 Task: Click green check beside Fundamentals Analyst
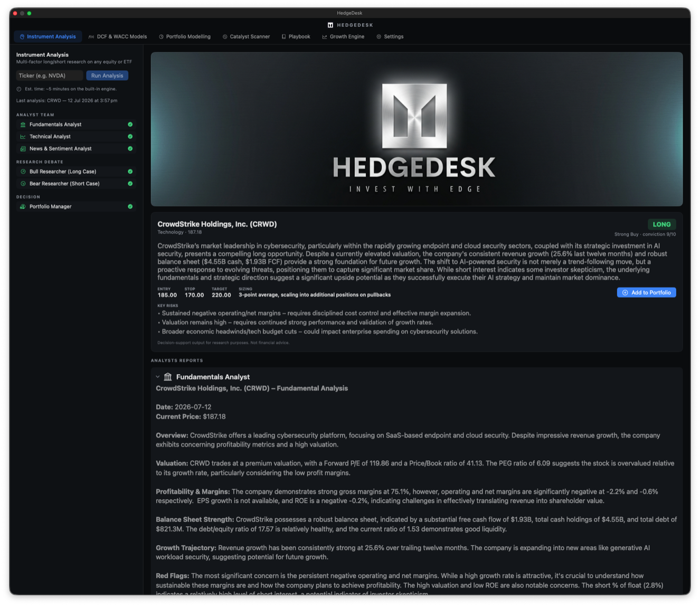(x=130, y=125)
